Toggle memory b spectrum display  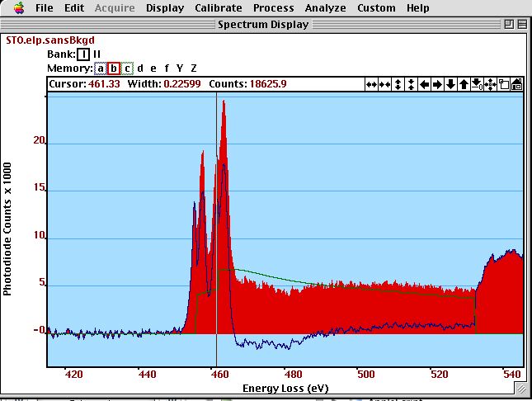[115, 68]
